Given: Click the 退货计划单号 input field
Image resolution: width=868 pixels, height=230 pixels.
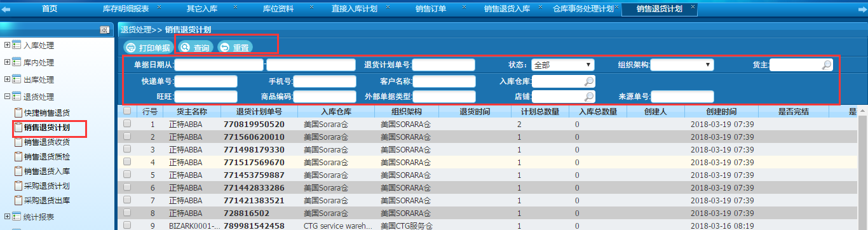Looking at the screenshot, I should (x=444, y=65).
